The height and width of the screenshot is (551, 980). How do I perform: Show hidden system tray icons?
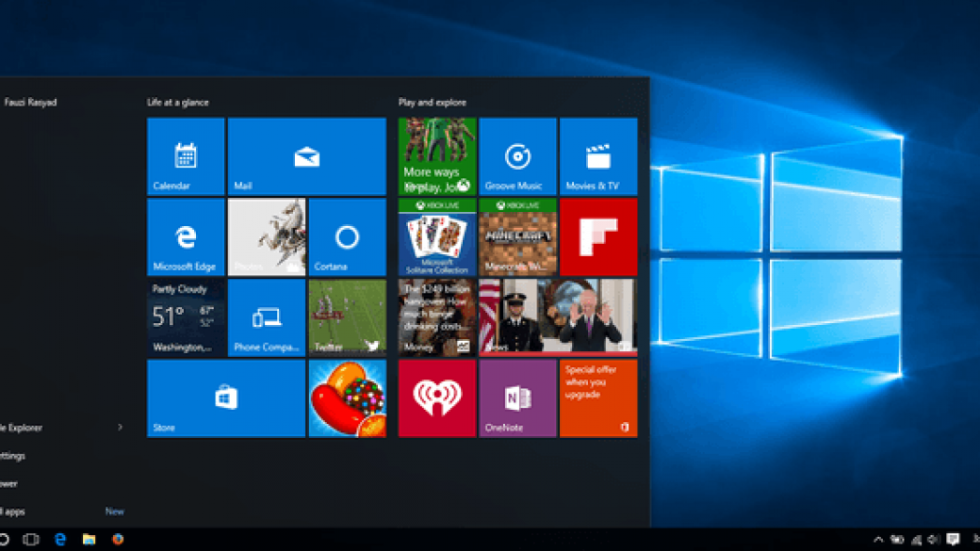coord(878,540)
